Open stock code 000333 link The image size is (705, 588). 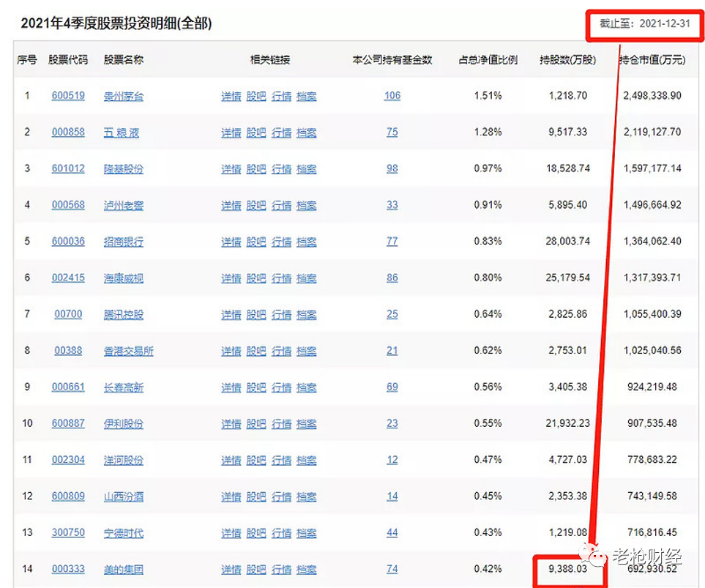[x=68, y=570]
